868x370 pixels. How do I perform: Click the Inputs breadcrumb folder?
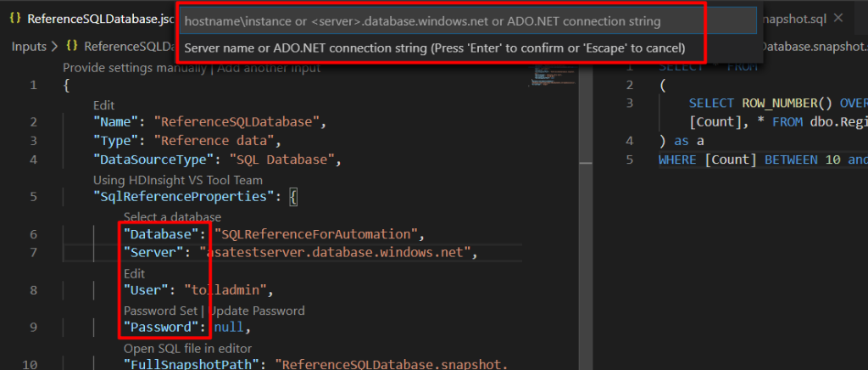(x=29, y=46)
